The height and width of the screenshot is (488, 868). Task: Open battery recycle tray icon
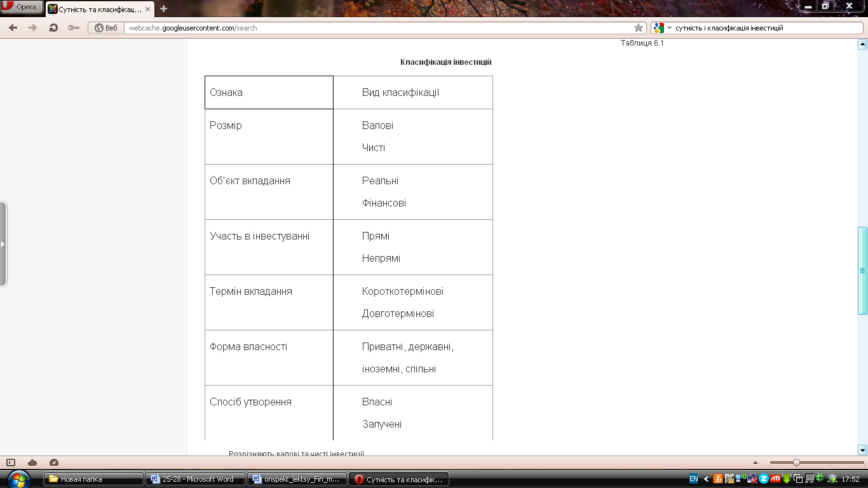[832, 479]
